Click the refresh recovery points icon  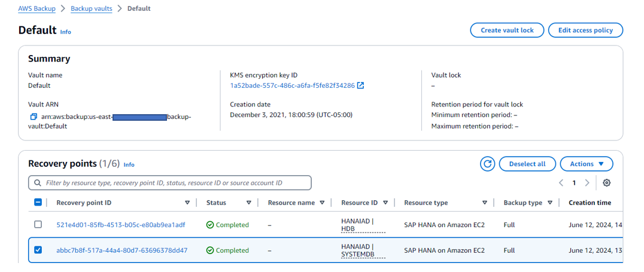(488, 164)
